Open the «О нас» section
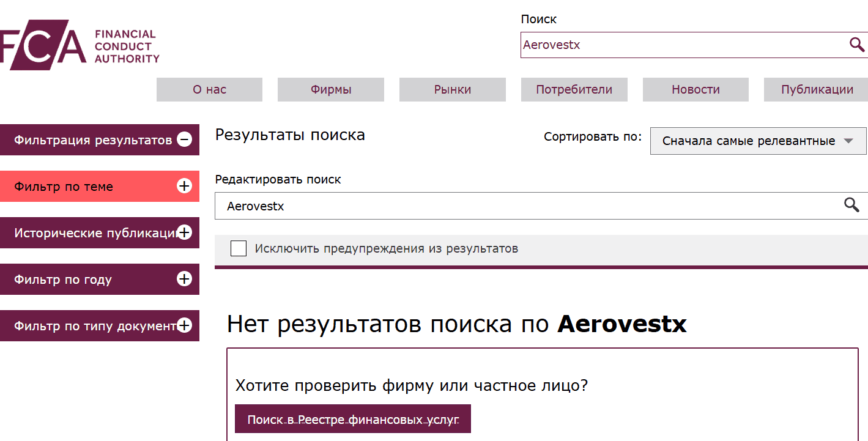Viewport: 868px width, 441px height. (x=209, y=89)
